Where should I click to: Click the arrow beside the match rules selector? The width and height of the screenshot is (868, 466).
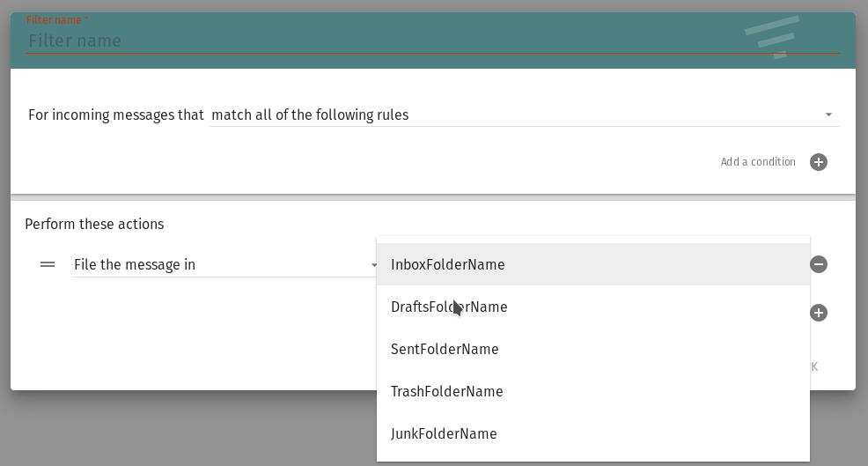pos(828,115)
